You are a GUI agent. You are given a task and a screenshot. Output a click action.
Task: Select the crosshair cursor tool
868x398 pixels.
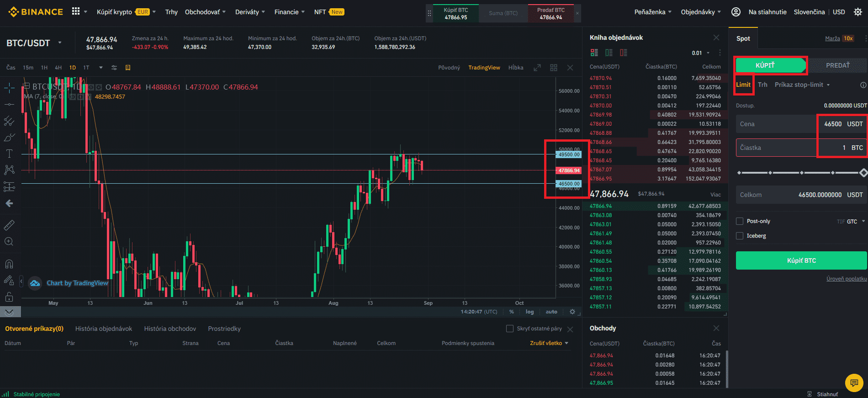(9, 88)
